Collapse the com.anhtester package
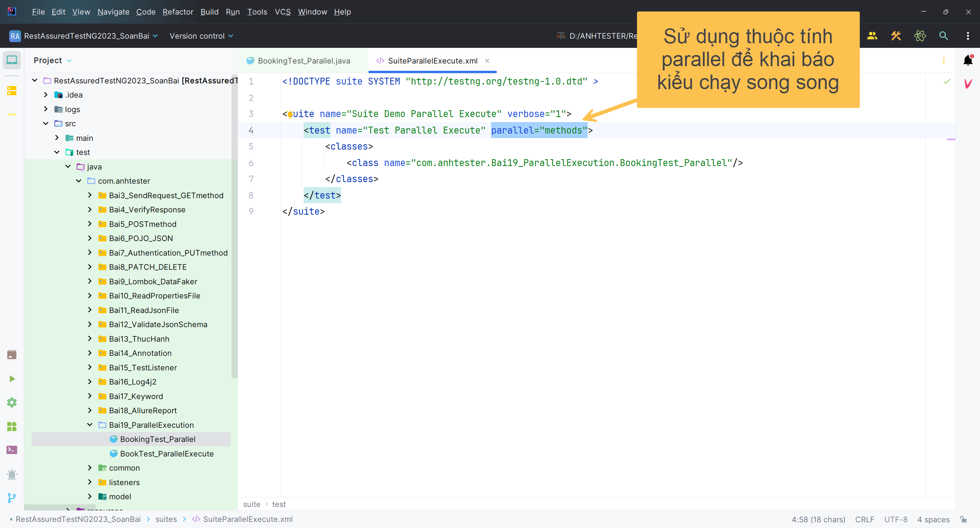The image size is (980, 528). [x=78, y=181]
